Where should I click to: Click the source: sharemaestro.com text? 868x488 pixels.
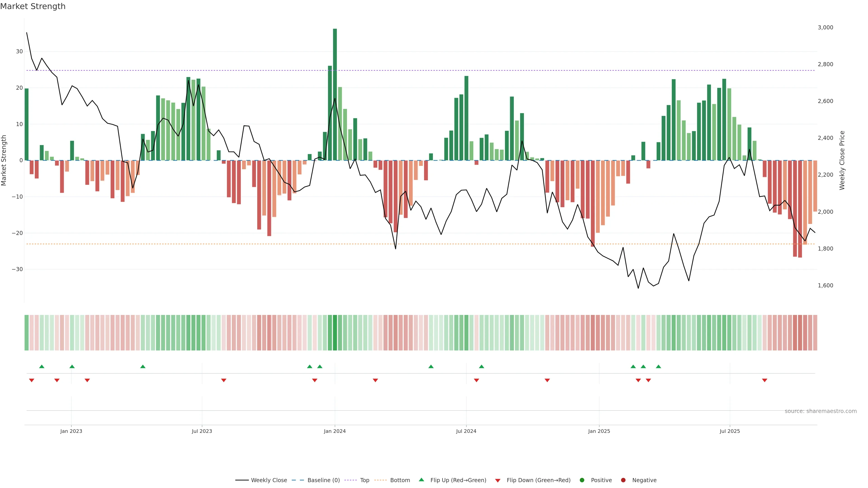(x=821, y=411)
